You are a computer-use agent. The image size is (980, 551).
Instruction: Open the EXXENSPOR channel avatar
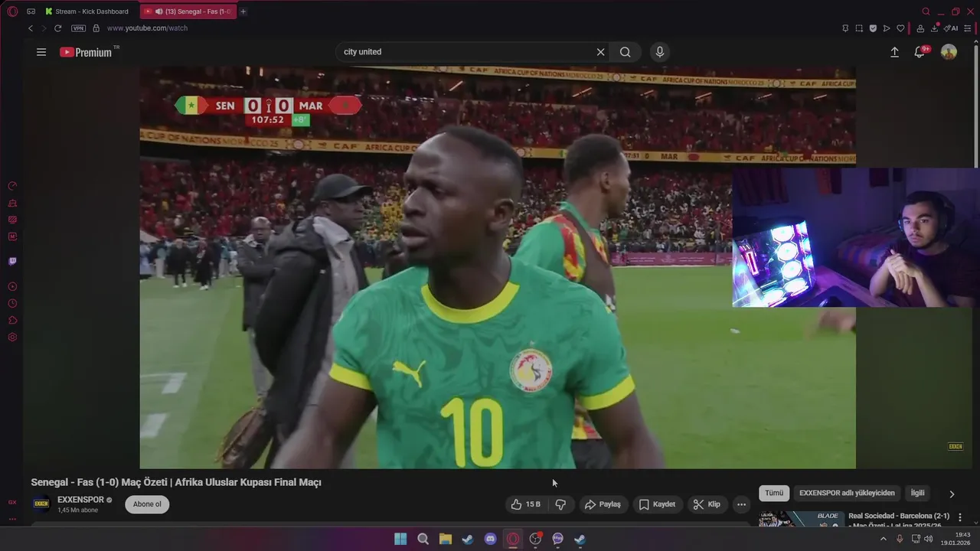pyautogui.click(x=41, y=504)
